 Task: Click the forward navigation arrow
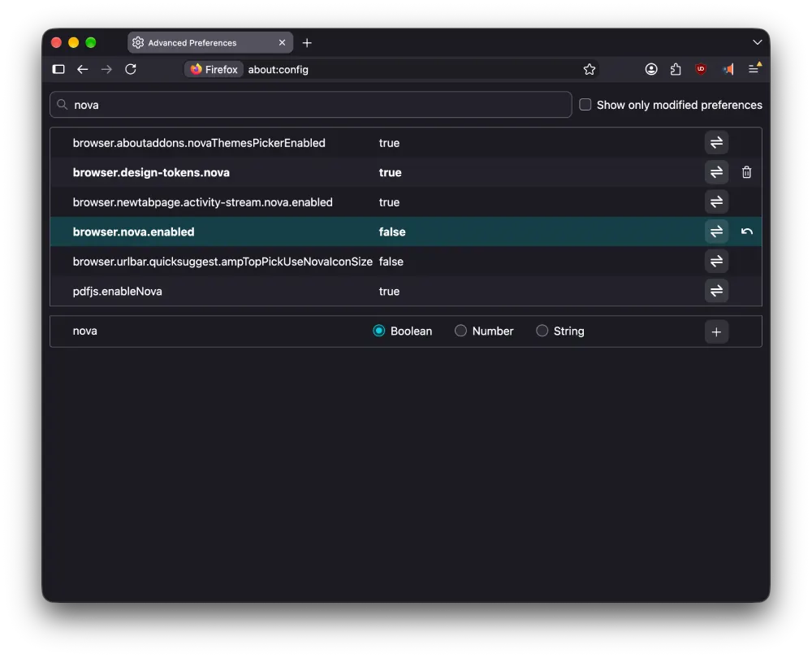point(106,69)
